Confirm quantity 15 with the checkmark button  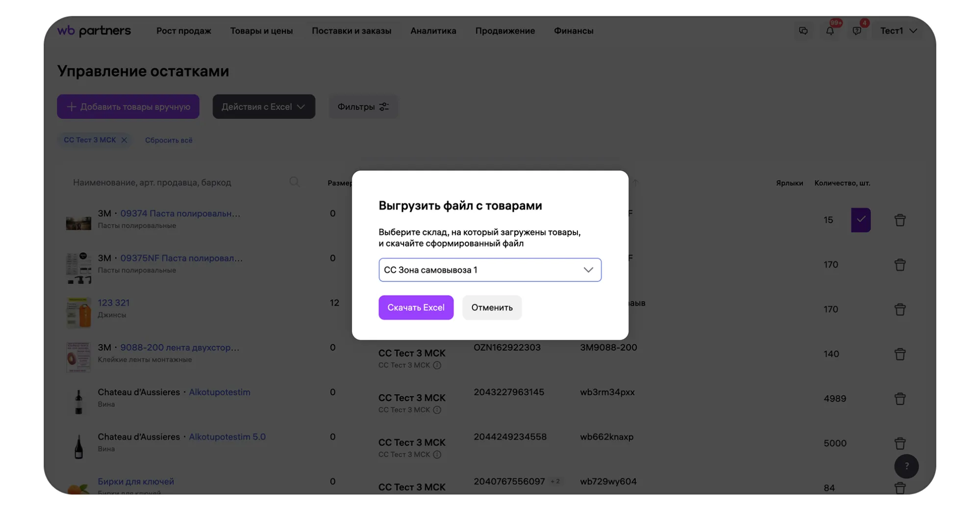click(861, 220)
